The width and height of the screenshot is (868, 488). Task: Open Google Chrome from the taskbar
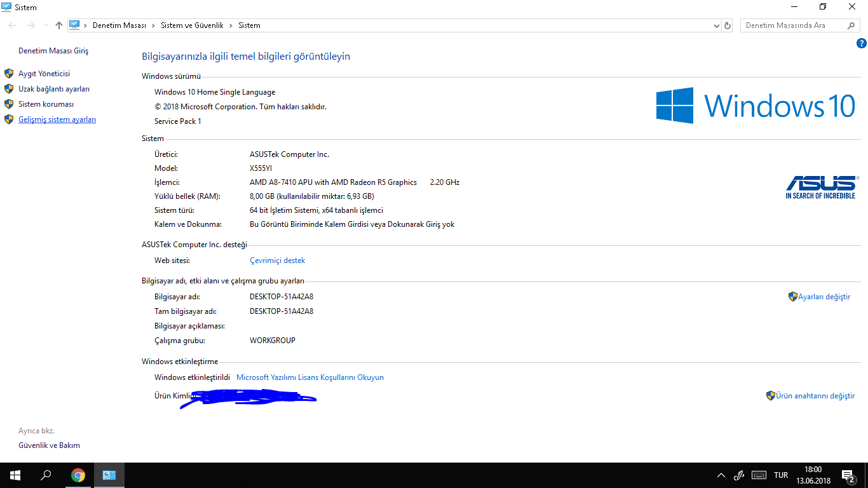78,475
